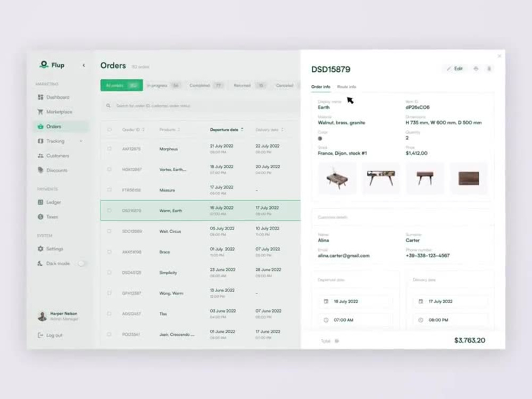This screenshot has width=532, height=399.
Task: Check the Wait, Circus order row checkbox
Action: 109,231
